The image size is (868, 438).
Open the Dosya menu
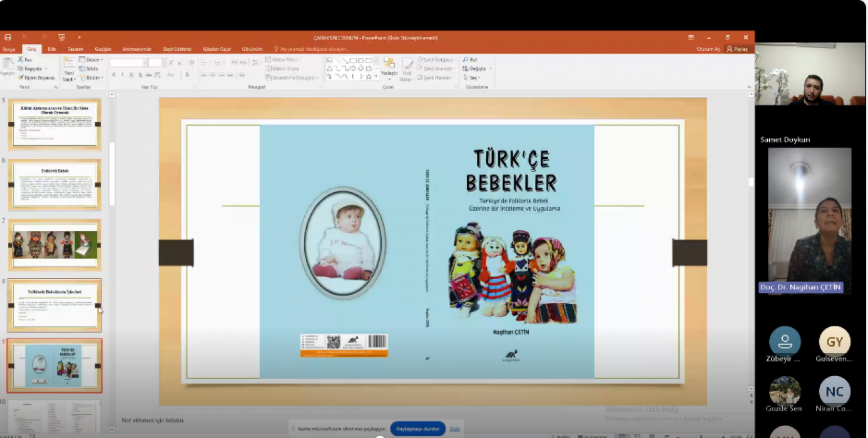click(9, 49)
